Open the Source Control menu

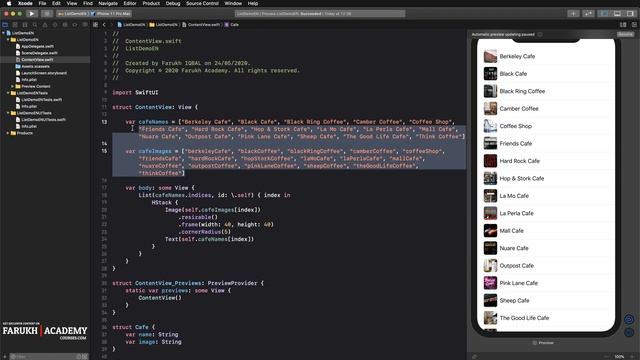(202, 3)
